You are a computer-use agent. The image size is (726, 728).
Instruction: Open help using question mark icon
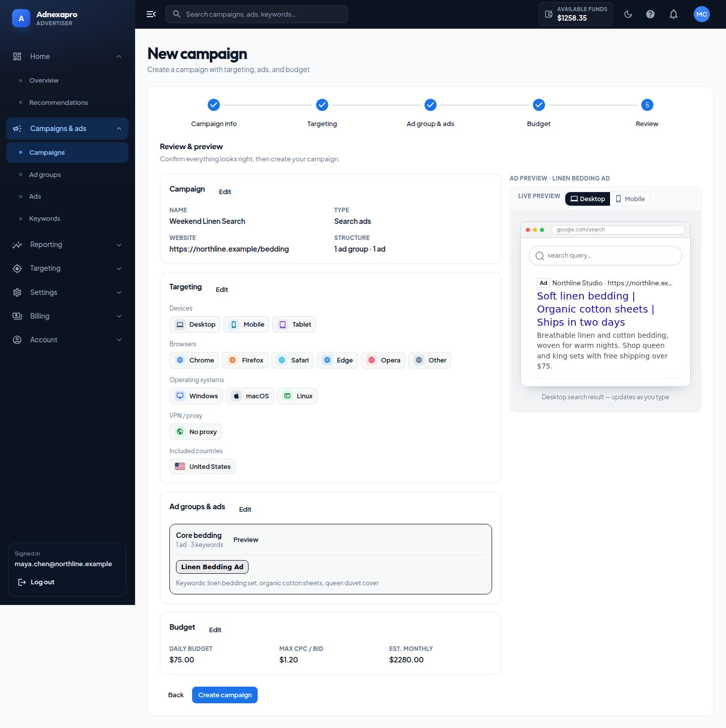650,14
